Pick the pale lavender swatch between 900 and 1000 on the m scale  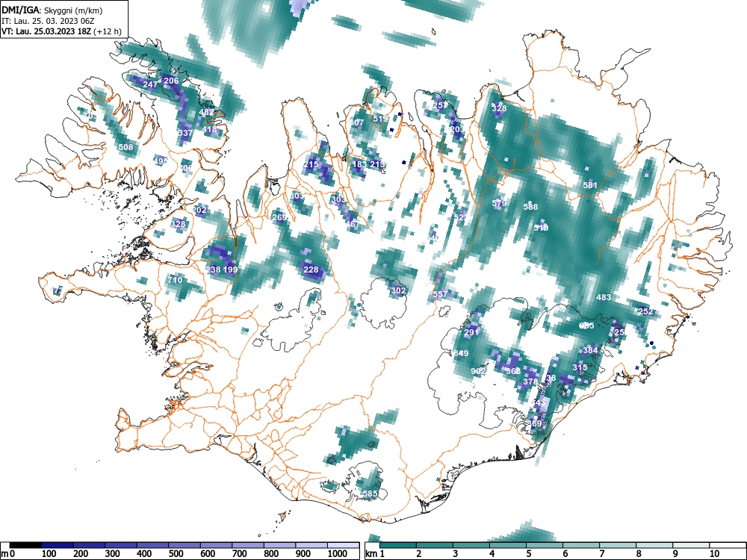[x=311, y=545]
